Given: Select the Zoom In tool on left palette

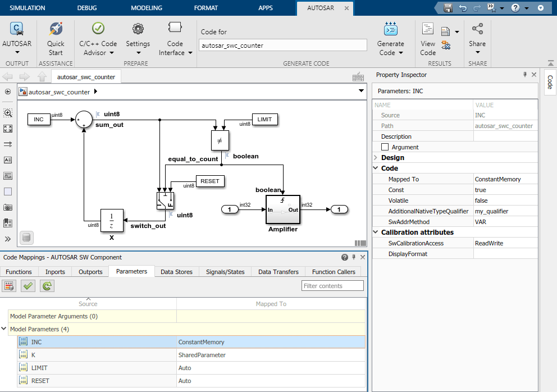Looking at the screenshot, I should click(8, 113).
